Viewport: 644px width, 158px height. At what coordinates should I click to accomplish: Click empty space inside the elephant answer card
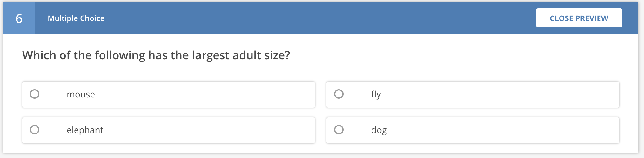[x=206, y=130]
